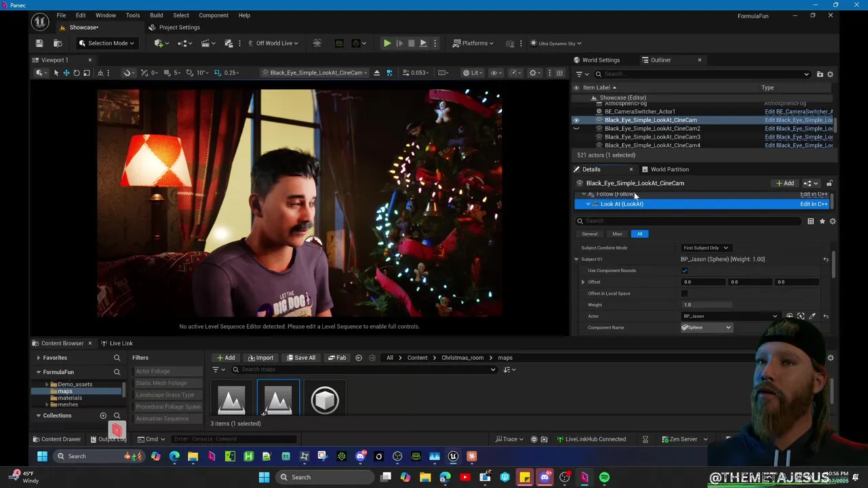The width and height of the screenshot is (868, 488).
Task: Pick an actor from the scene using the eyedropper
Action: (x=812, y=317)
